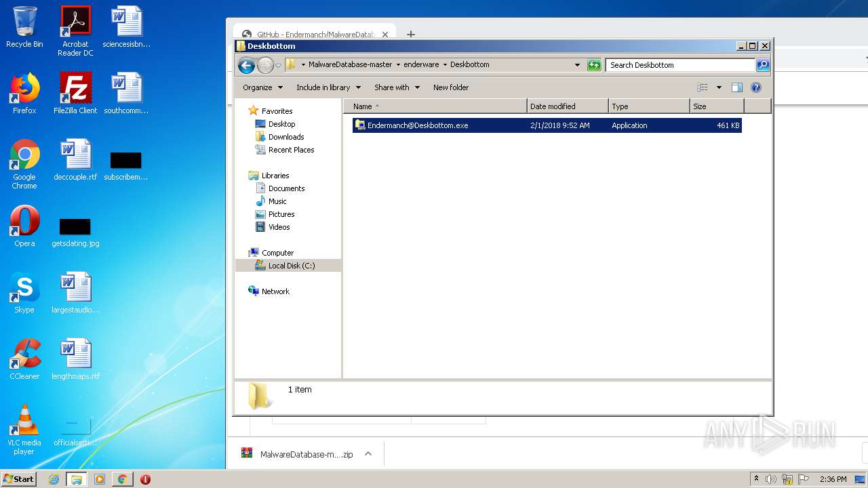Launch VLC media player shortcut
The image size is (868, 488).
24,430
